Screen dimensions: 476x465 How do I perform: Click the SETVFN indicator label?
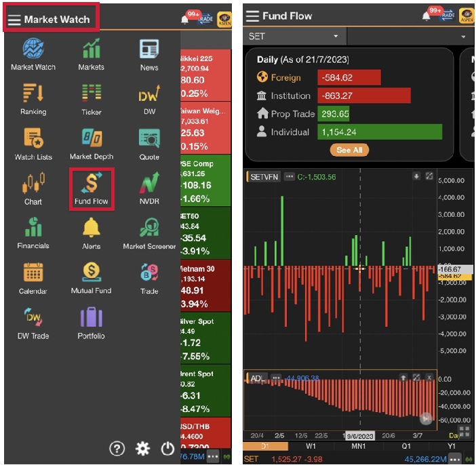[264, 177]
